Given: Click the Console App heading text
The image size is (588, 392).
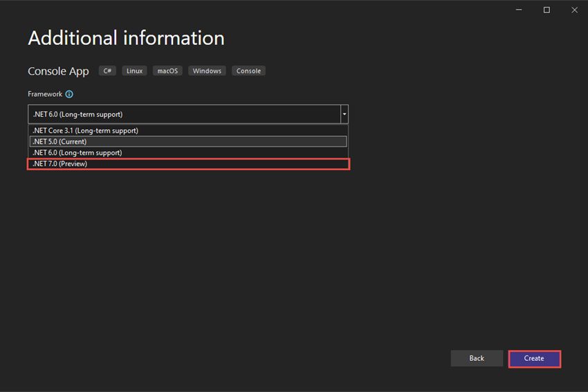Looking at the screenshot, I should (x=58, y=71).
